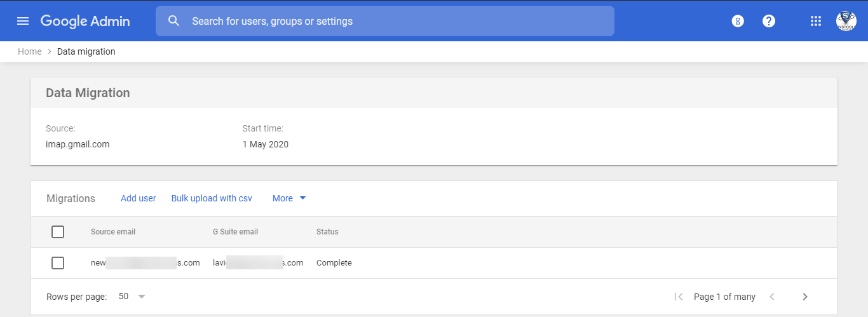
Task: Click the Google Admin logo
Action: coord(85,21)
